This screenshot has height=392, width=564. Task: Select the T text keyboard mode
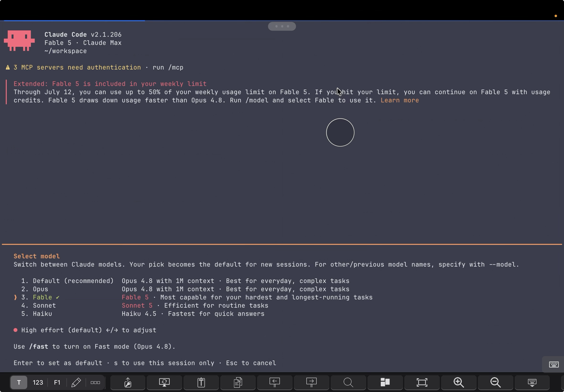19,382
